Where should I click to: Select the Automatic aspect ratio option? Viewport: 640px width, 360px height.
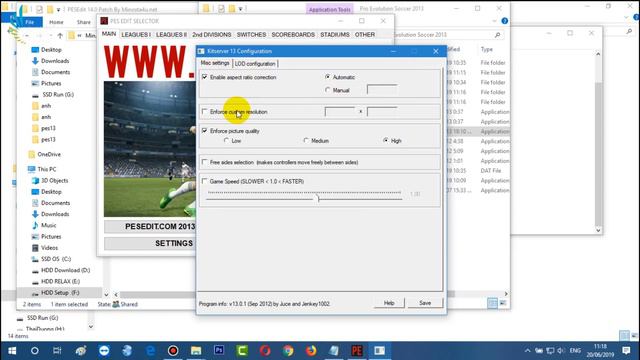327,77
